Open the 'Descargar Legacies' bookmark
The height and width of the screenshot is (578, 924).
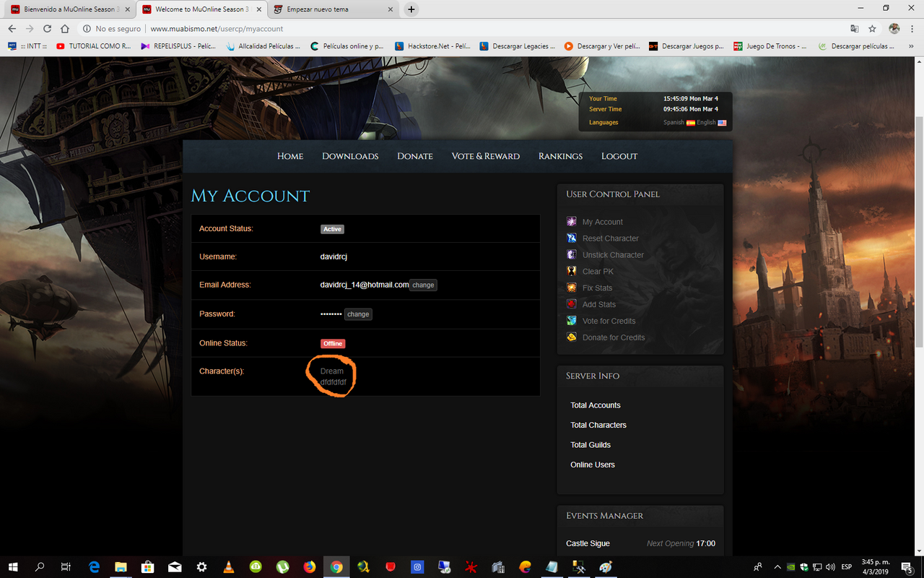point(518,46)
